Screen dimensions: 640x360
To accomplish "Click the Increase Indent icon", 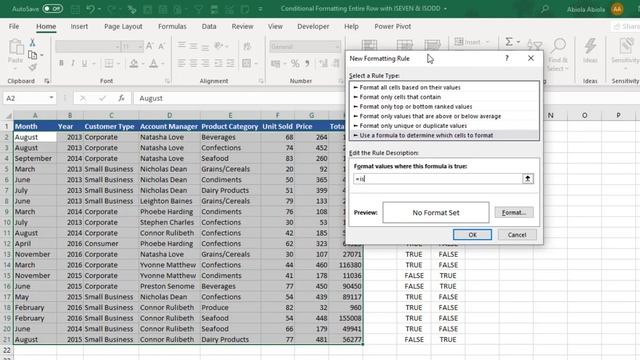I will coord(230,63).
